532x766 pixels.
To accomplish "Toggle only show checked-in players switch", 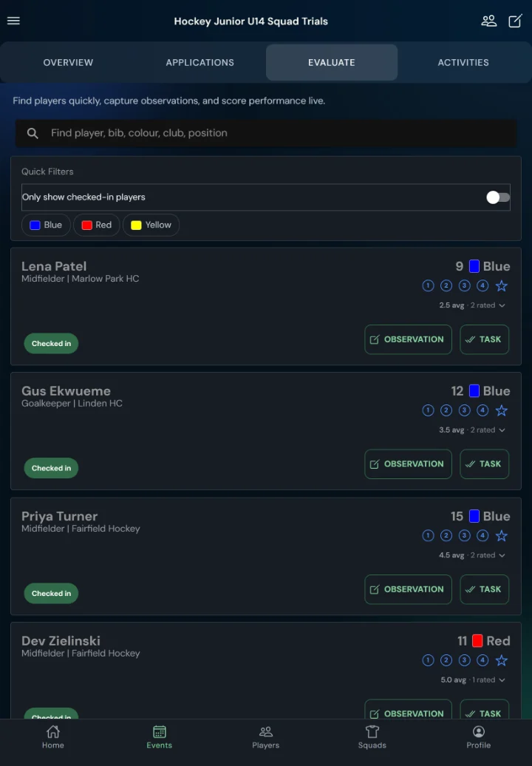I will [x=498, y=197].
